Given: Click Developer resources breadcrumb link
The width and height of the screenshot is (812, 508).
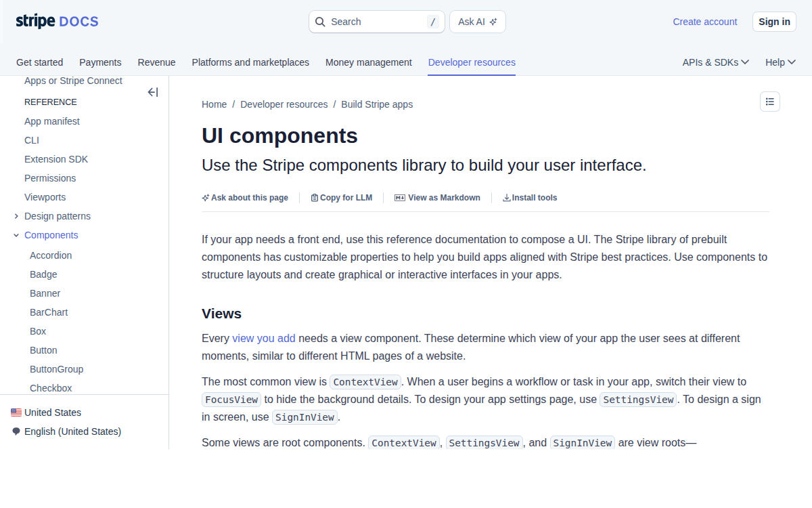Looking at the screenshot, I should click(284, 104).
